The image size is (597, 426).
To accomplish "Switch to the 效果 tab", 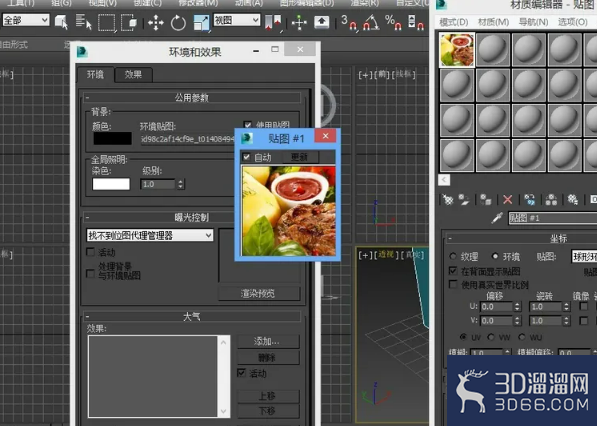I will pos(133,74).
